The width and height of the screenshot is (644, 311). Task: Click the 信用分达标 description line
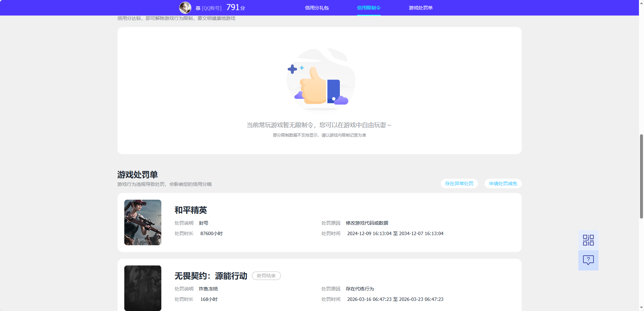click(x=176, y=18)
